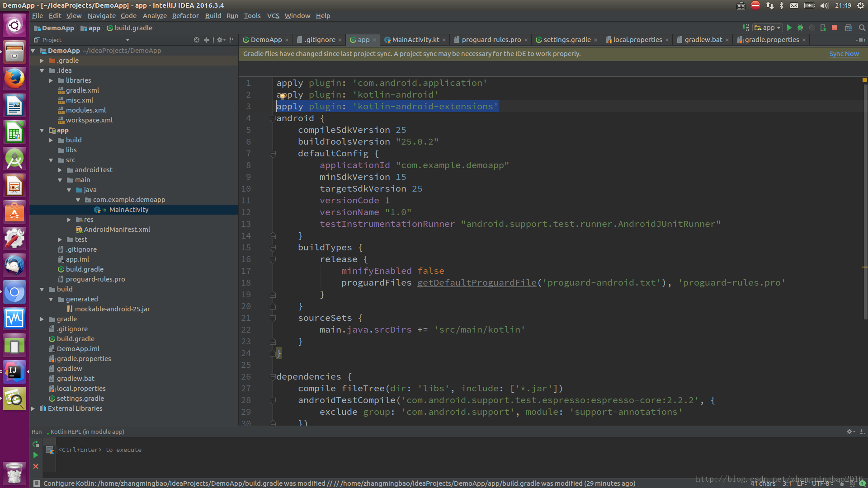Execute REPL with green run arrow
The image size is (868, 488).
[36, 455]
